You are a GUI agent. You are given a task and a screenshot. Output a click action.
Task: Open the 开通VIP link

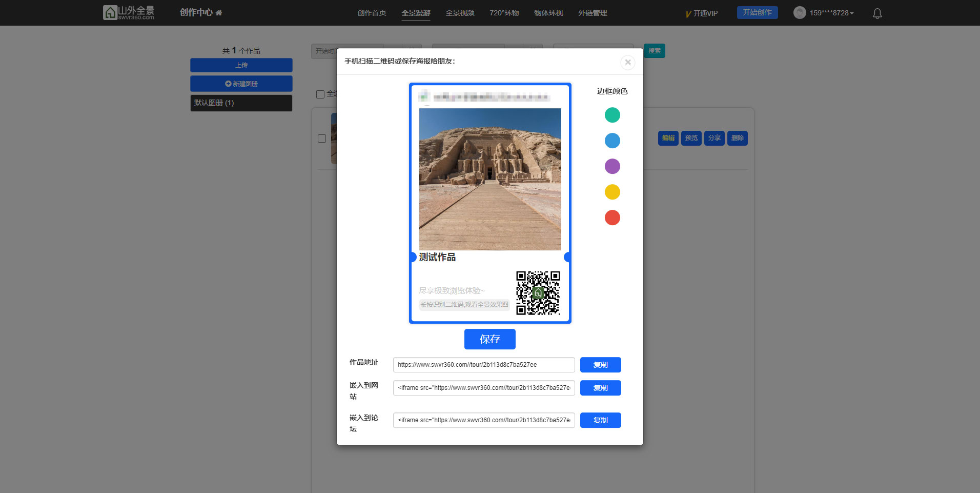[702, 13]
